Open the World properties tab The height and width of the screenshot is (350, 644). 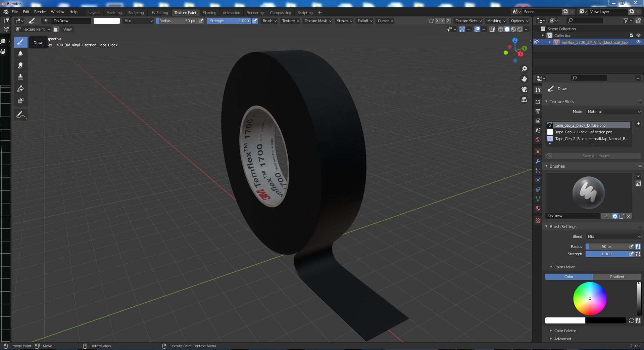coord(538,139)
